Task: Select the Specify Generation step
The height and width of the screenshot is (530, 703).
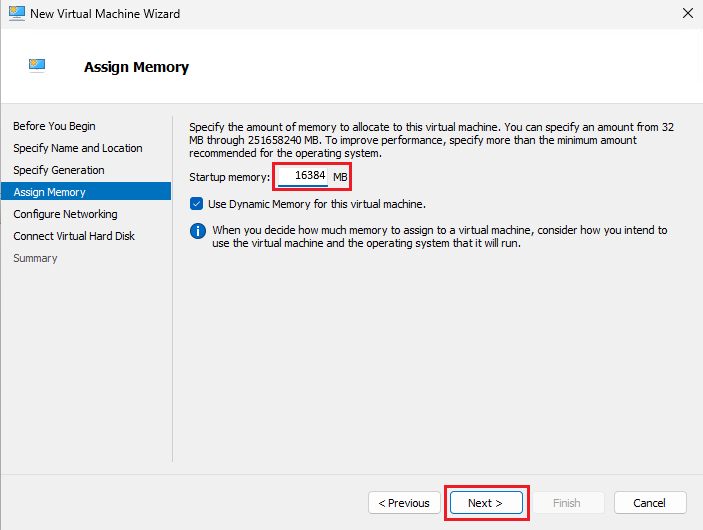Action: click(x=58, y=170)
